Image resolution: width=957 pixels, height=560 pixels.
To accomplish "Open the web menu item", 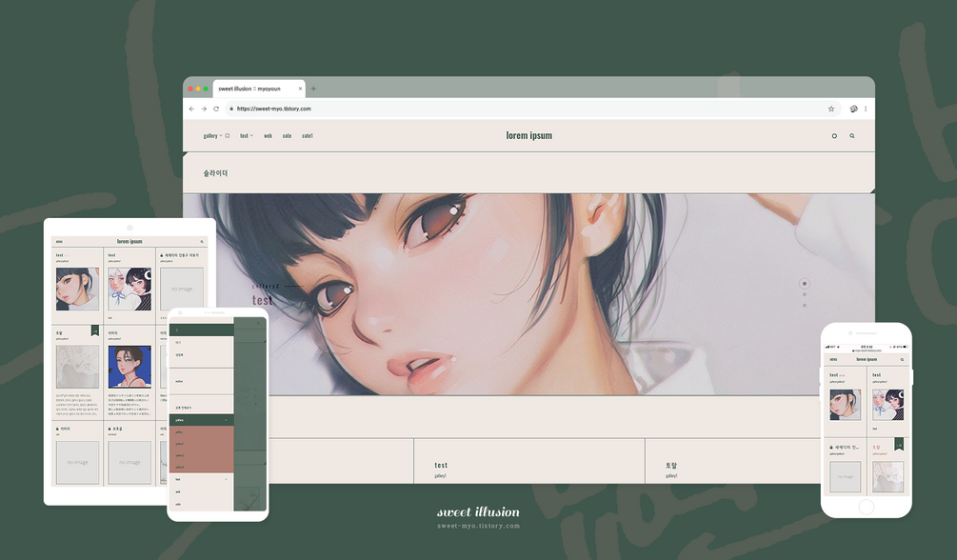I will tap(268, 135).
